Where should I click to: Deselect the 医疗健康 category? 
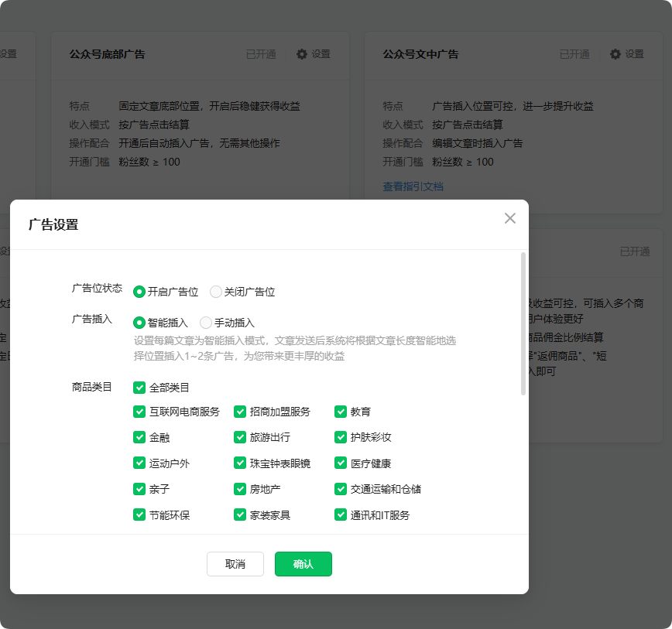click(x=341, y=463)
